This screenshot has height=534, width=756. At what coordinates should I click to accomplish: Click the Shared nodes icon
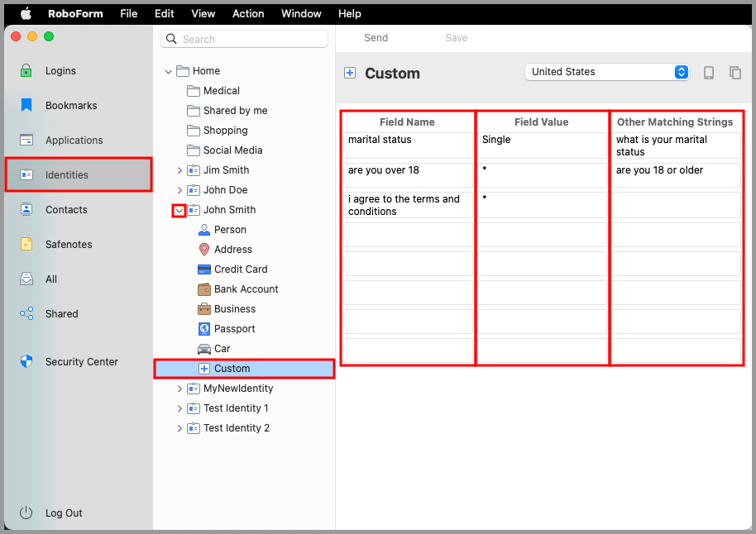tap(26, 313)
